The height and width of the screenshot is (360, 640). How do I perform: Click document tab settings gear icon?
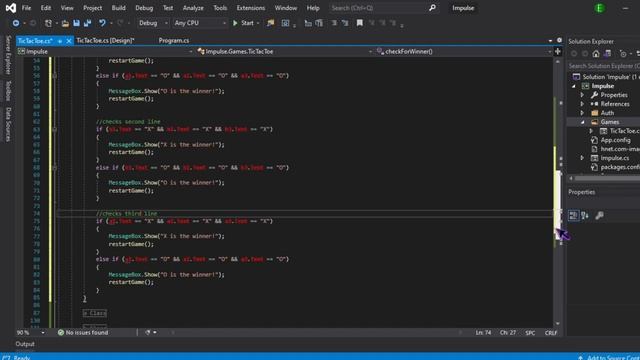(559, 40)
